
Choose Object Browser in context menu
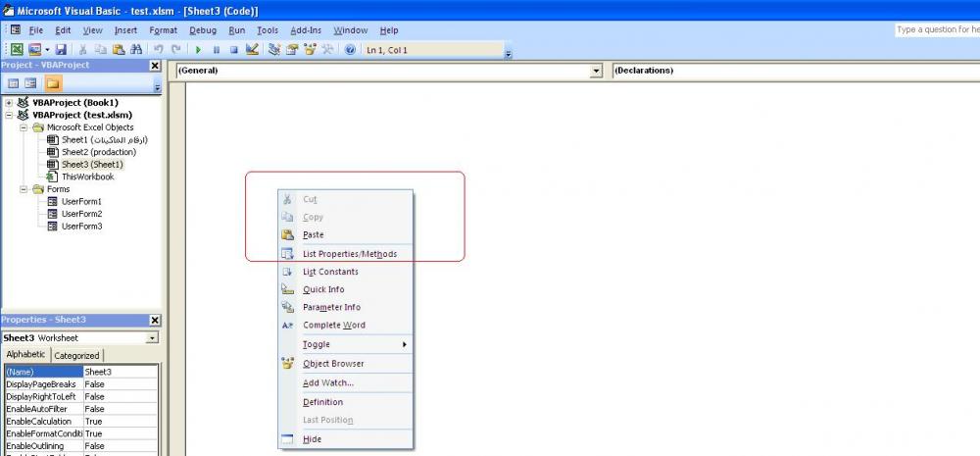346,364
